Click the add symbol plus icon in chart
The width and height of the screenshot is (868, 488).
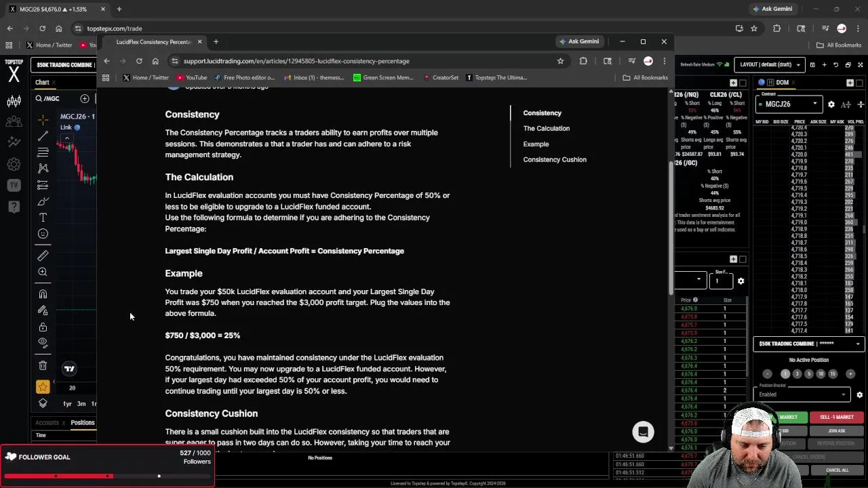tap(85, 99)
